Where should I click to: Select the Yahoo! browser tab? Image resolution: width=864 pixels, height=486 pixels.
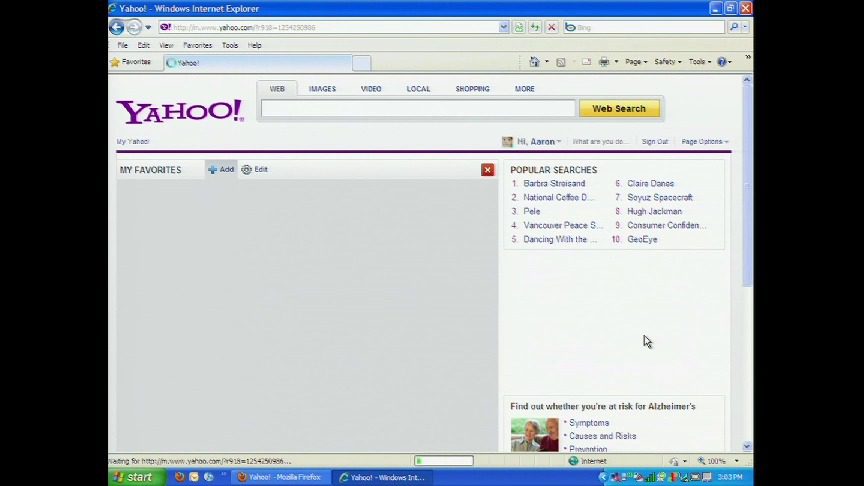click(x=257, y=63)
